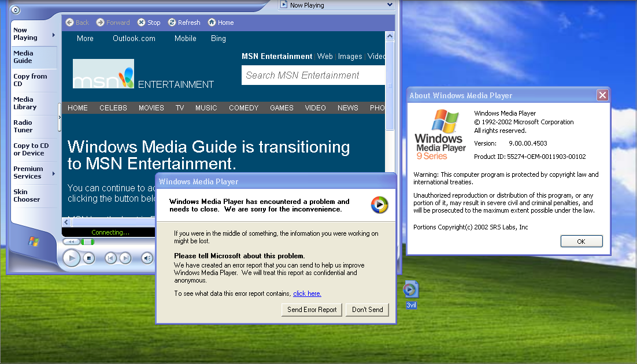Select the Media Guide tab
This screenshot has height=364, width=637.
click(34, 57)
